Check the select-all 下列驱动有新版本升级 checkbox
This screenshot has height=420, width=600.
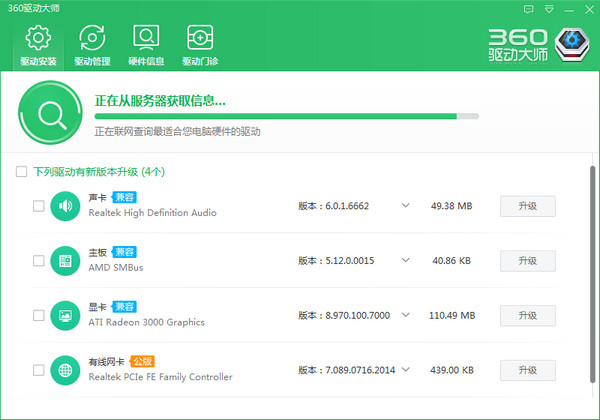tap(22, 172)
